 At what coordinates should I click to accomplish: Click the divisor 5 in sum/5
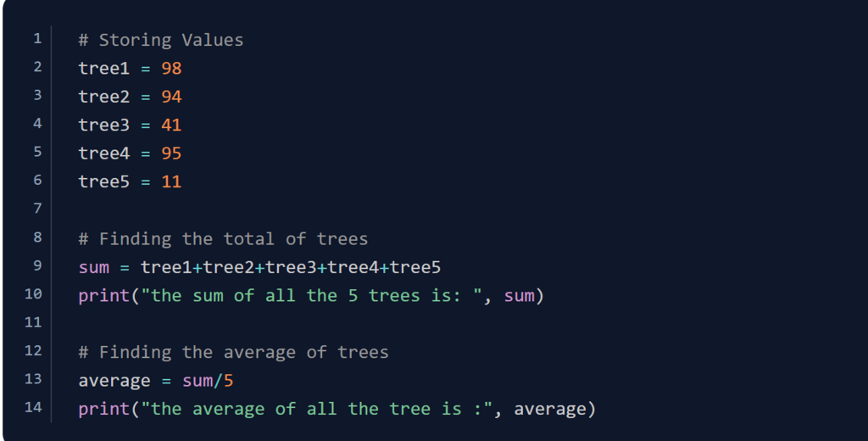pos(228,381)
